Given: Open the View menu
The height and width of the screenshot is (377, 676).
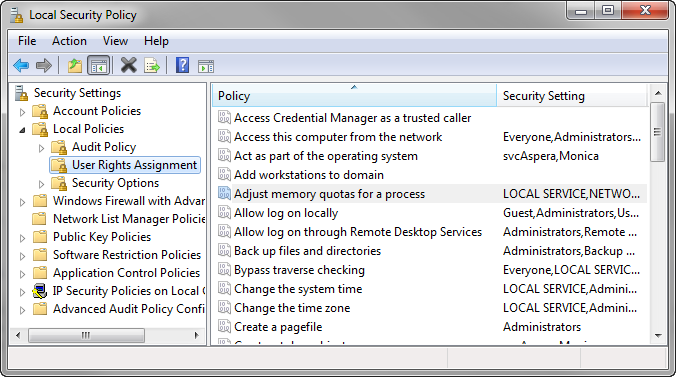Looking at the screenshot, I should click(115, 41).
